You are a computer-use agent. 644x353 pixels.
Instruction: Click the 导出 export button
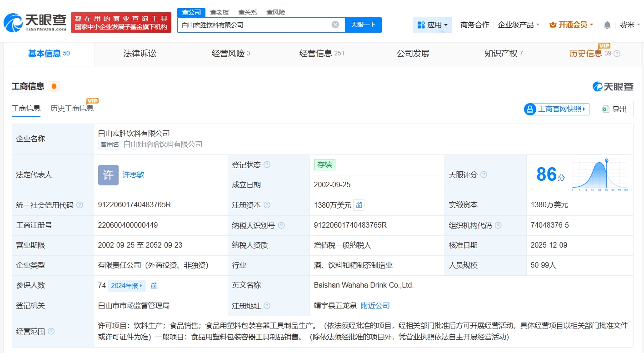[614, 109]
